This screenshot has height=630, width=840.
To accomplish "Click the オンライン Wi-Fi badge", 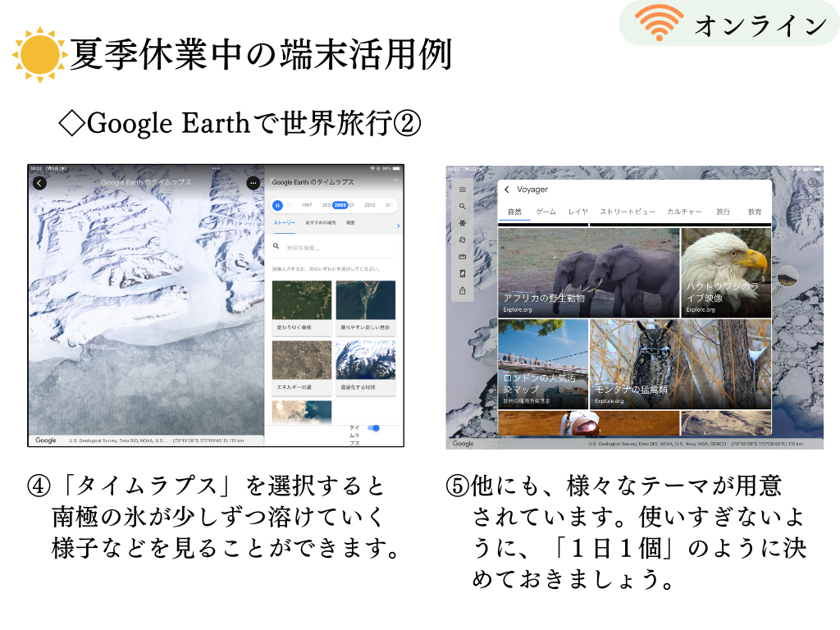I will coord(728,24).
